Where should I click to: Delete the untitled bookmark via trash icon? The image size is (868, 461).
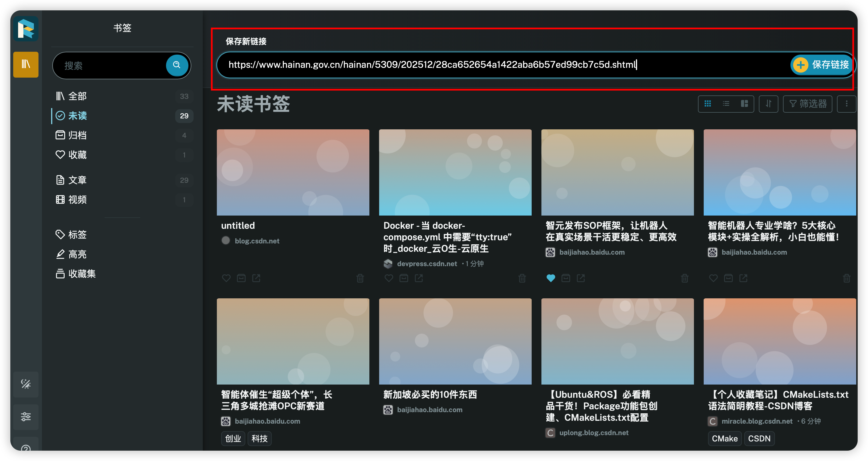pos(360,278)
